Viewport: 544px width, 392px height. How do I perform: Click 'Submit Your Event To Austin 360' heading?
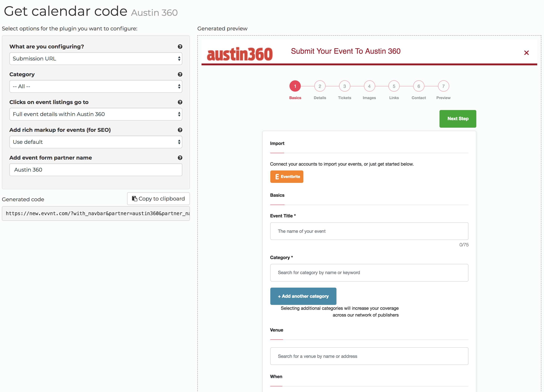click(346, 51)
